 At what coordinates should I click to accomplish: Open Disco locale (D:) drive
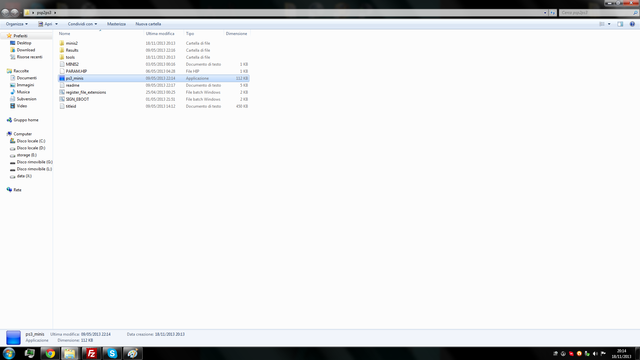pos(31,148)
